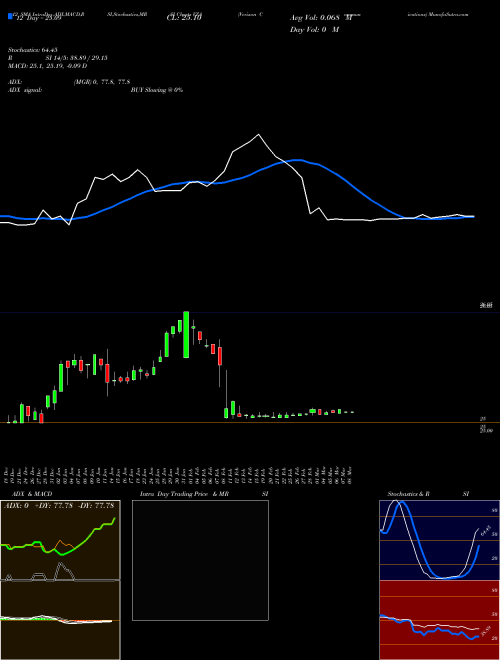Click the tallest green candlestick at the price peak
The image size is (500, 660).
click(x=186, y=335)
